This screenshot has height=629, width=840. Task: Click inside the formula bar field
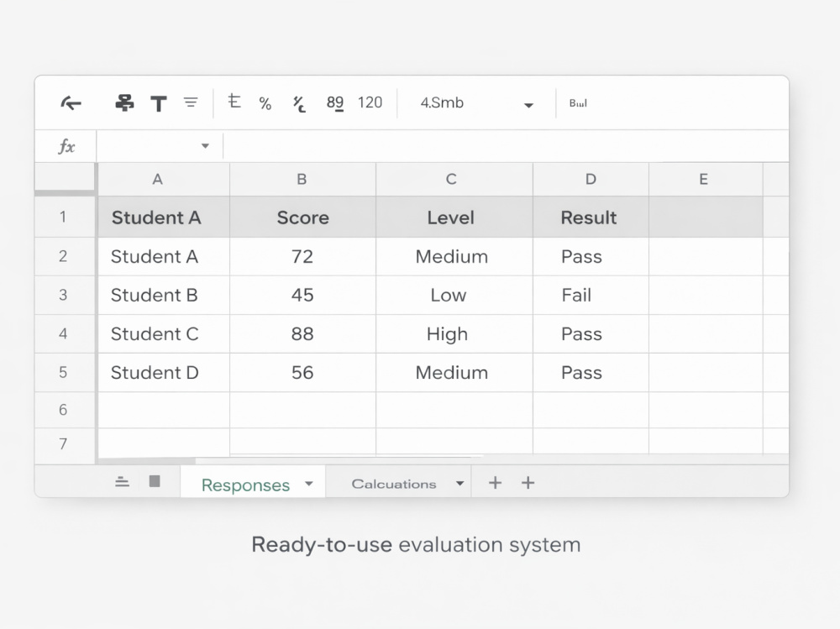(506, 146)
